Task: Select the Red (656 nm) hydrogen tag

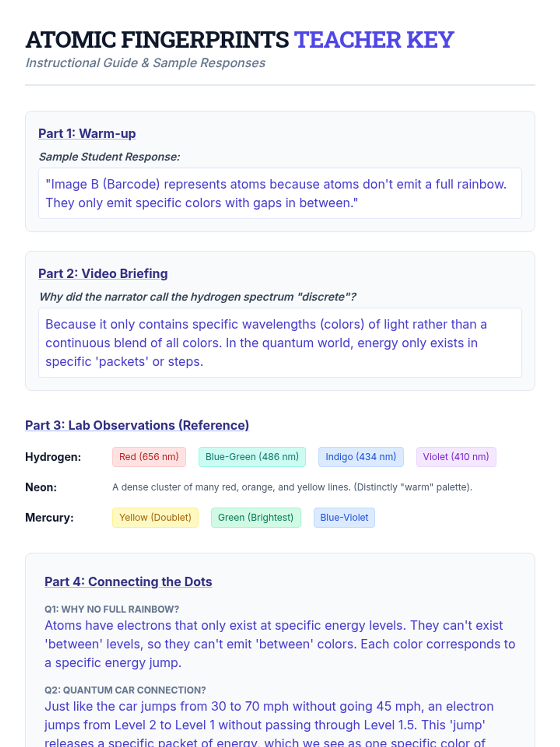Action: click(x=149, y=457)
